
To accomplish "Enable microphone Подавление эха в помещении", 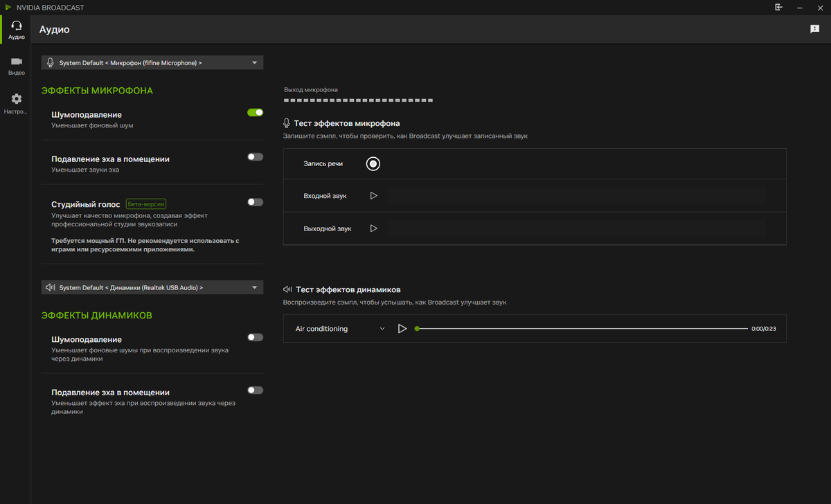I will coord(256,156).
